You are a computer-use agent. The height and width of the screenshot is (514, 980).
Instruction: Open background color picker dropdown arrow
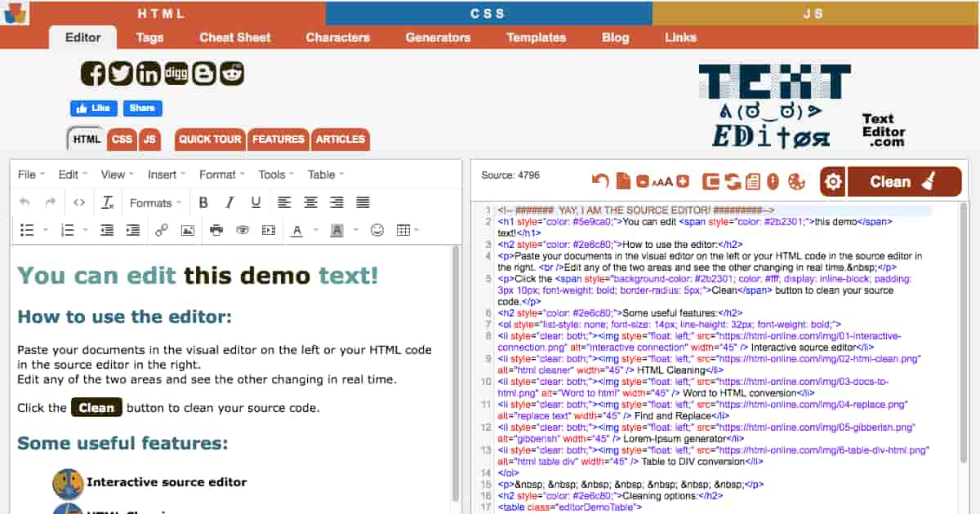pyautogui.click(x=356, y=231)
